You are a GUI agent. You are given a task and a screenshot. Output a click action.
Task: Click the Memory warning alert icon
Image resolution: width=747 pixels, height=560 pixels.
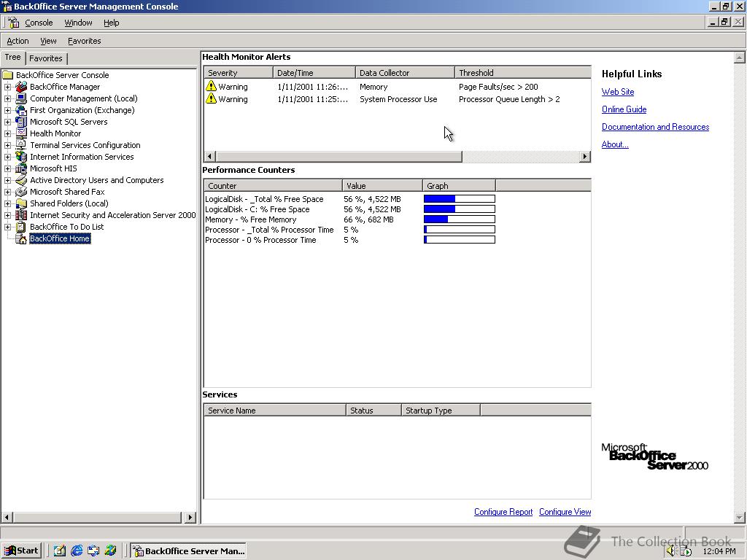pyautogui.click(x=211, y=86)
